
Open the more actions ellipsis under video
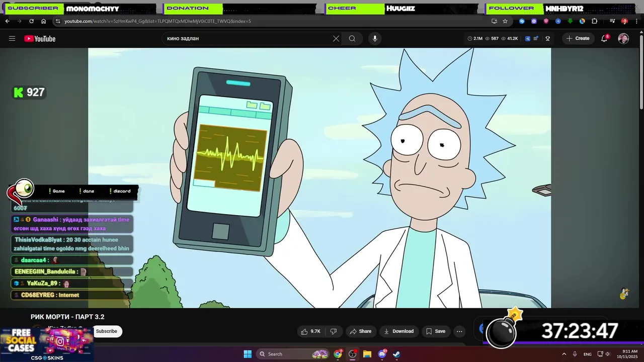(x=459, y=331)
